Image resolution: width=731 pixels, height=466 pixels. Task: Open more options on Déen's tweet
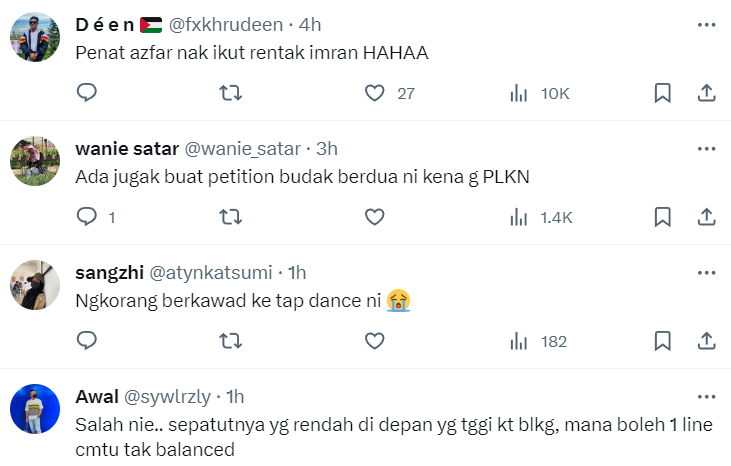(706, 25)
